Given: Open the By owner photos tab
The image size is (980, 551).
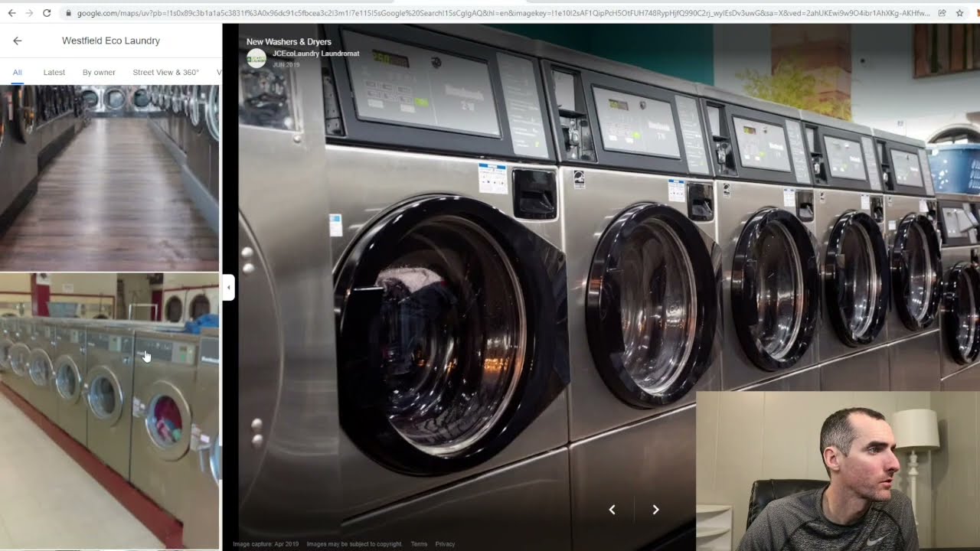Looking at the screenshot, I should click(x=99, y=72).
